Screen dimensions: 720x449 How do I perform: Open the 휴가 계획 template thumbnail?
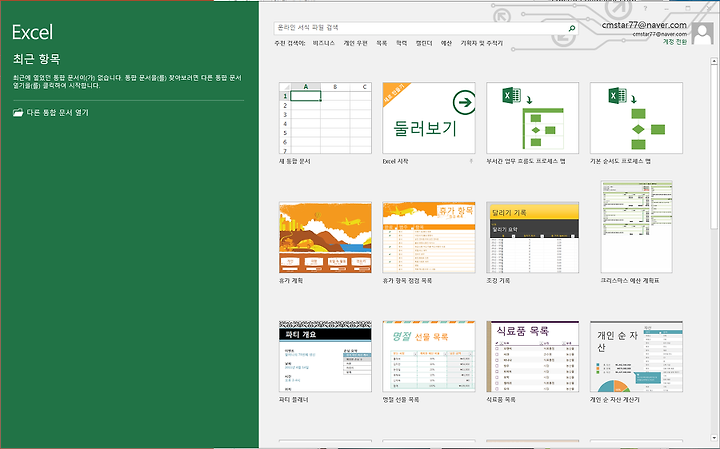(325, 237)
